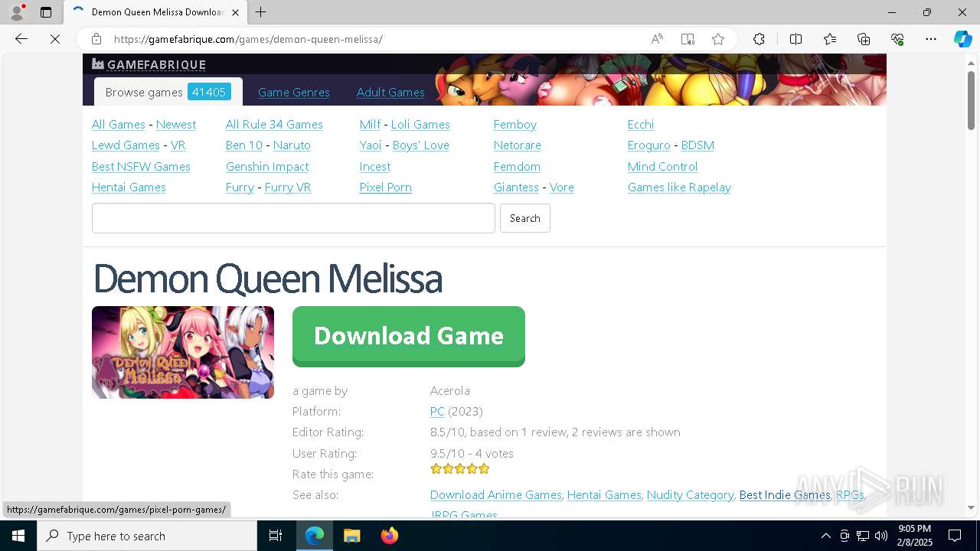
Task: Open the PC platform link
Action: 437,411
